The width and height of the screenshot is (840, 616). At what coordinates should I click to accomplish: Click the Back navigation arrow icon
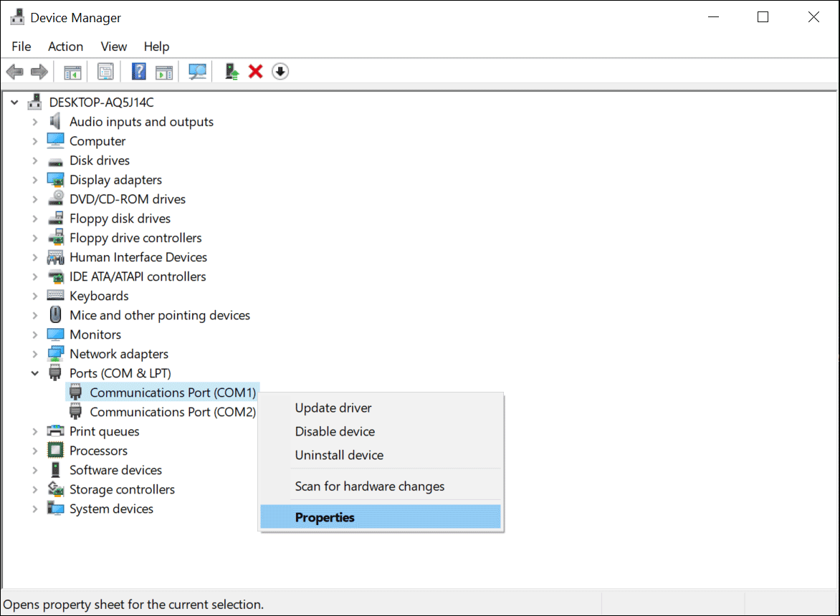[x=14, y=71]
